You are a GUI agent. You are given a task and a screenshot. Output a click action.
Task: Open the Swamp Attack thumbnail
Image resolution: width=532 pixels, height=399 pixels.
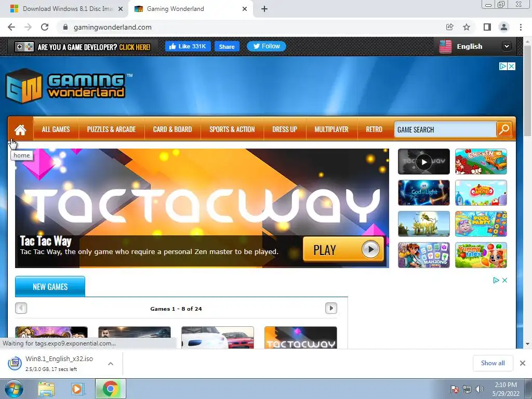point(424,224)
